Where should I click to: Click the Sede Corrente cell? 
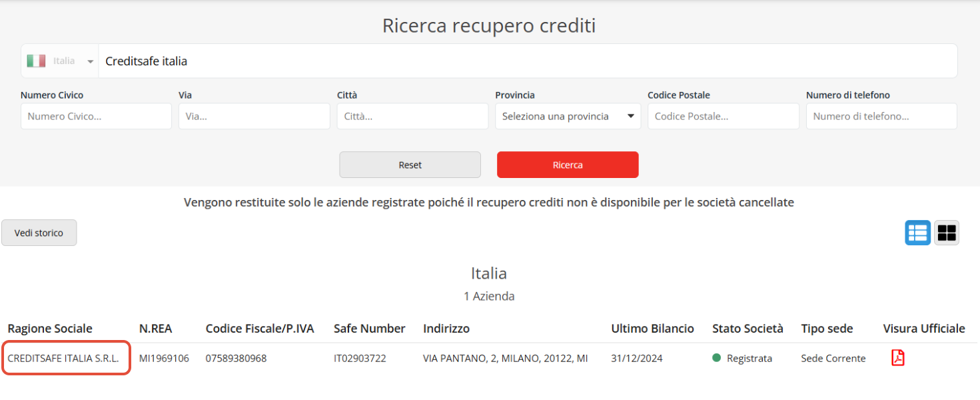833,359
